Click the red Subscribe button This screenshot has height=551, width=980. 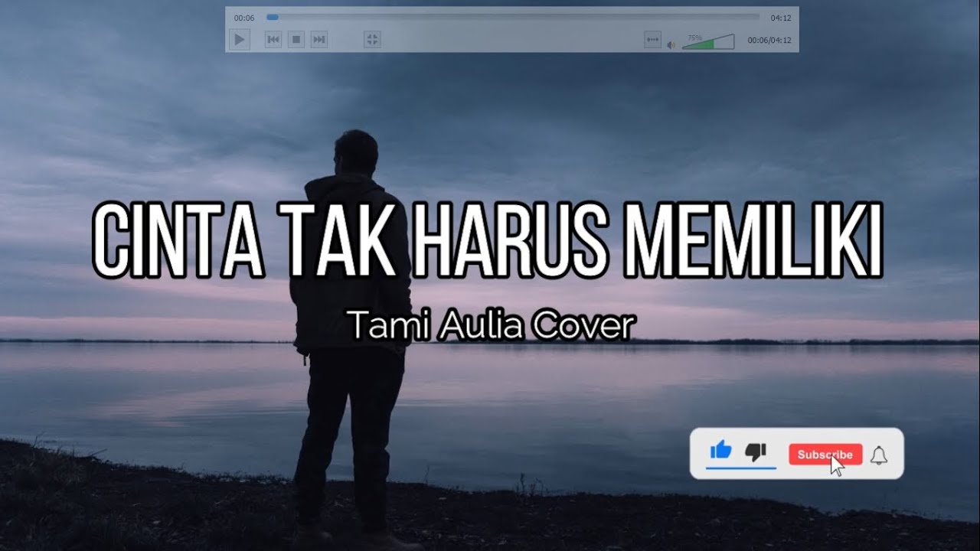click(x=825, y=455)
